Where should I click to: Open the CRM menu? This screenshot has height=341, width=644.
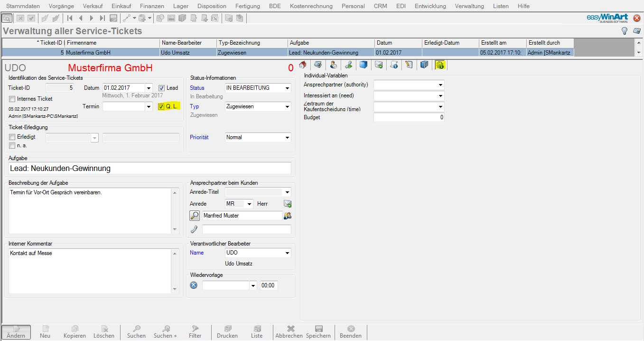380,6
